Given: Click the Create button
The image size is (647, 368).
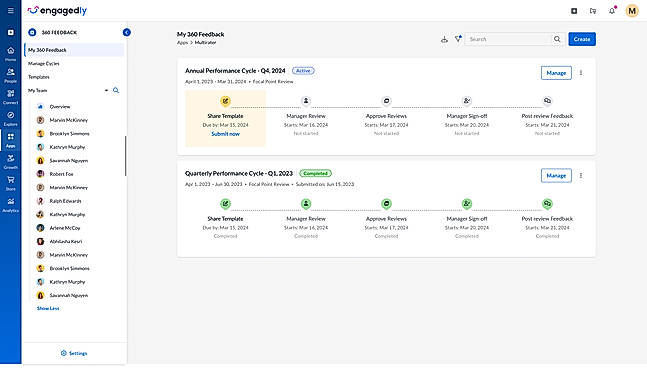Looking at the screenshot, I should (x=582, y=39).
